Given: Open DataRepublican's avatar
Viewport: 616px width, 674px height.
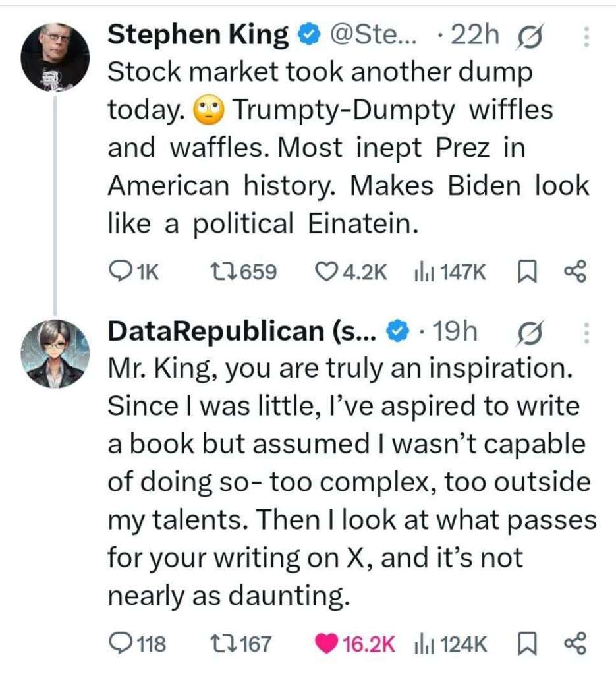Looking at the screenshot, I should click(55, 354).
